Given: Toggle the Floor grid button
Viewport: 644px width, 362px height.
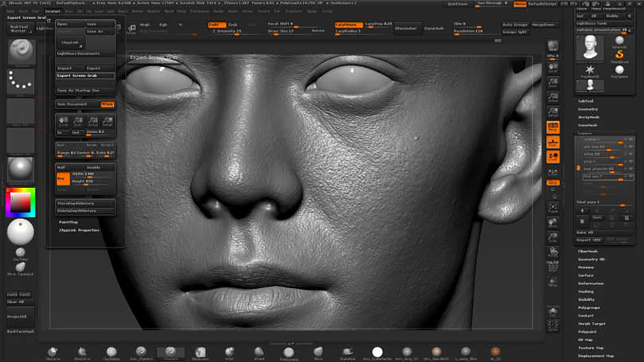Looking at the screenshot, I should tap(553, 143).
